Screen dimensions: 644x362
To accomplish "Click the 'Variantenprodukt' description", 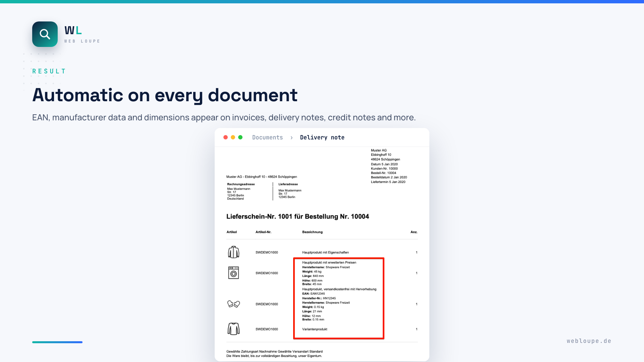I will click(315, 329).
